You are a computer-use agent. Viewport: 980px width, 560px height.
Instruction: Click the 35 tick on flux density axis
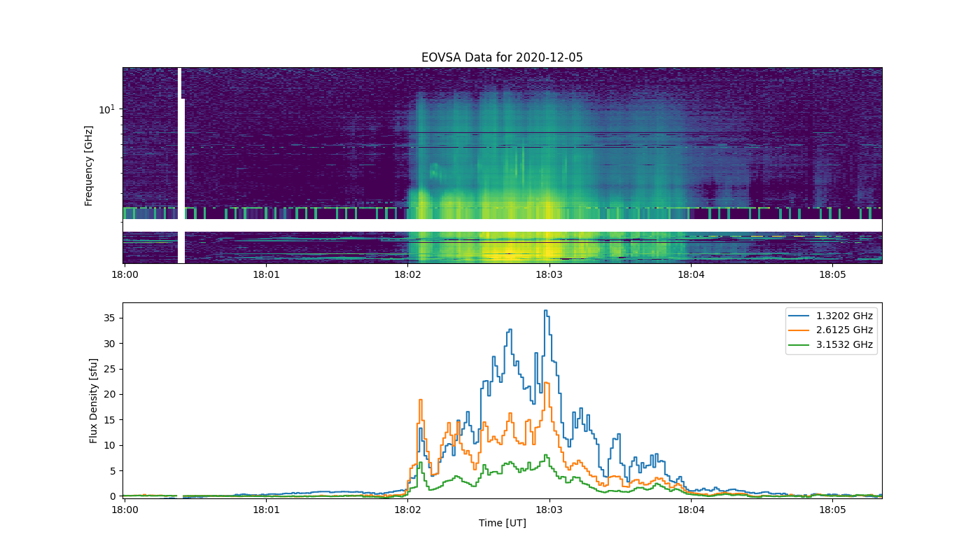coord(111,318)
